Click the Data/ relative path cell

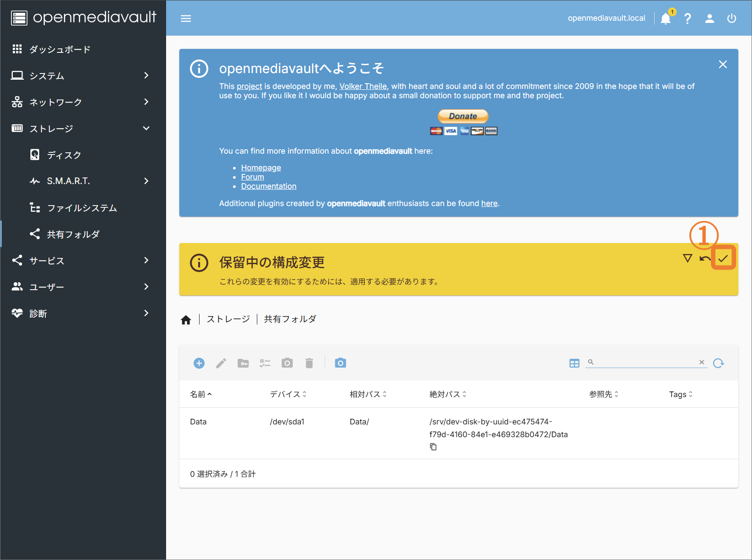tap(359, 422)
